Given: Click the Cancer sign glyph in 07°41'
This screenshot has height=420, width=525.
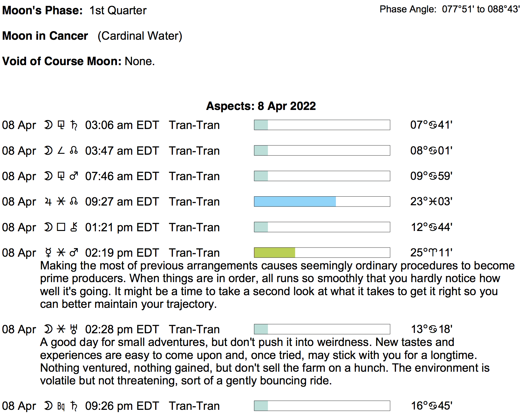Looking at the screenshot, I should pyautogui.click(x=433, y=125).
